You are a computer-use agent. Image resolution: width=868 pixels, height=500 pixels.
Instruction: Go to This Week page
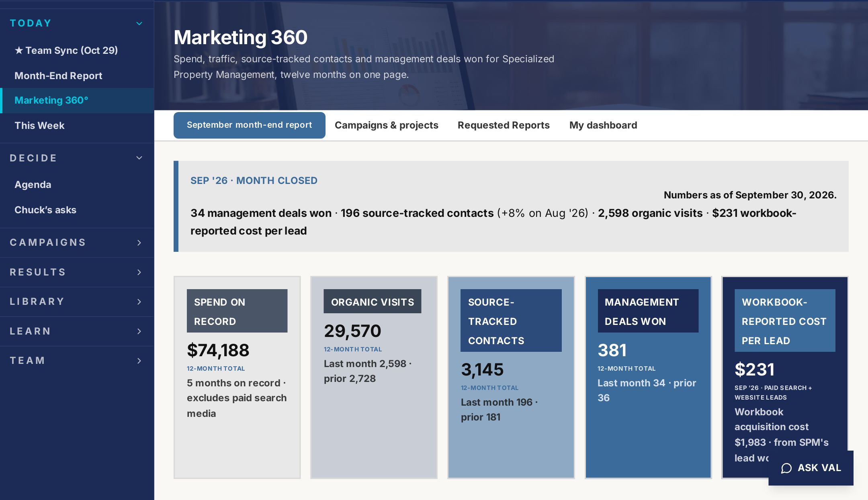click(x=39, y=125)
